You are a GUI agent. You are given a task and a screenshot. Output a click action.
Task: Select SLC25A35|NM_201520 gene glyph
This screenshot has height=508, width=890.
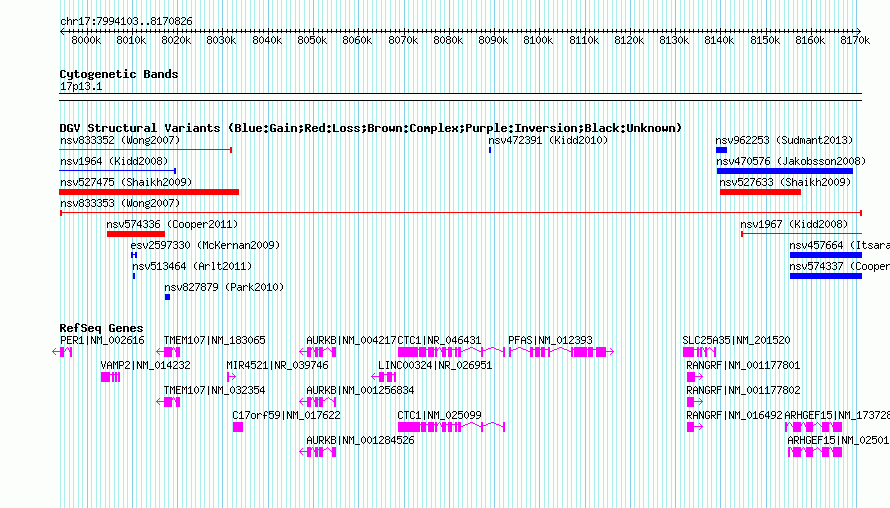699,352
